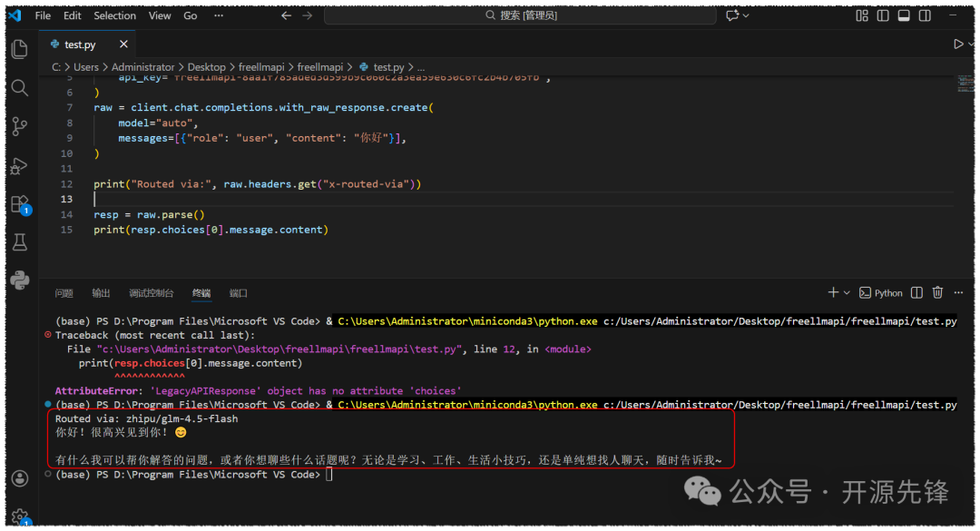Select Administrator in the breadcrumb

(143, 67)
